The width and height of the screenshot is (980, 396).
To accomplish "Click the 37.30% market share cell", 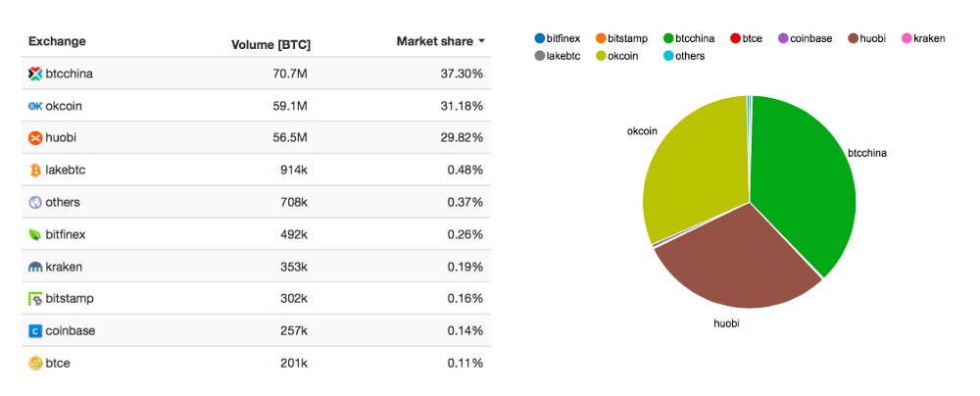I will tap(462, 74).
